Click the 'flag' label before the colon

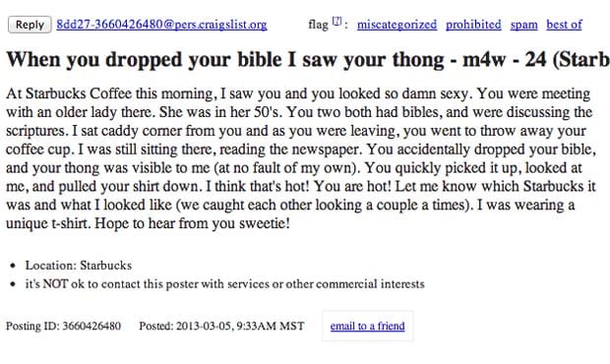click(x=319, y=25)
